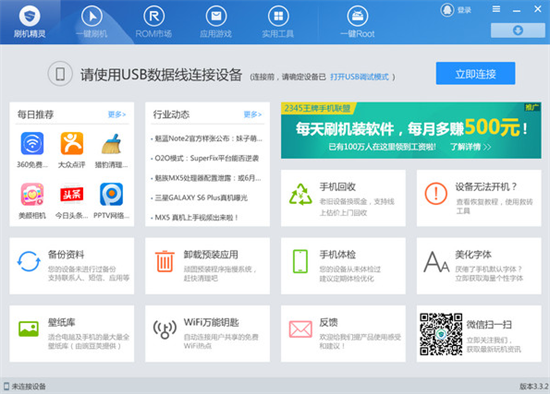Click the download manager arrow button
This screenshot has width=550, height=394.
518,31
